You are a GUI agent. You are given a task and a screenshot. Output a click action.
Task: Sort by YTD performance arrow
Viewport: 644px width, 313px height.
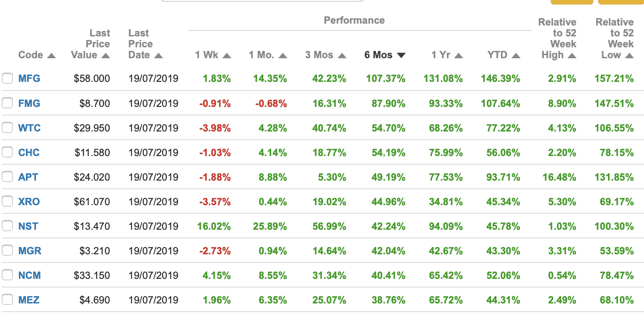coord(516,56)
